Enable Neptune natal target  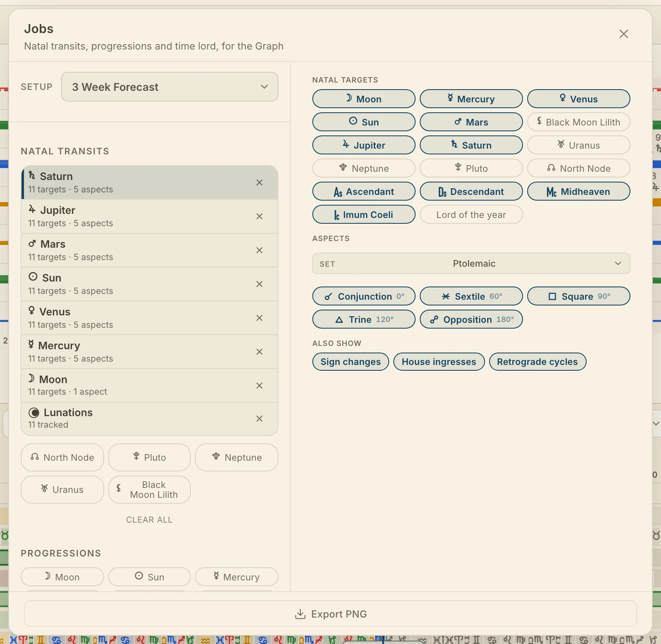[x=364, y=168]
